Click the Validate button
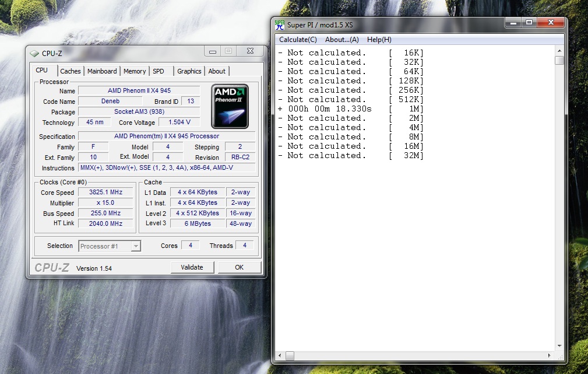The image size is (588, 374). pos(192,267)
